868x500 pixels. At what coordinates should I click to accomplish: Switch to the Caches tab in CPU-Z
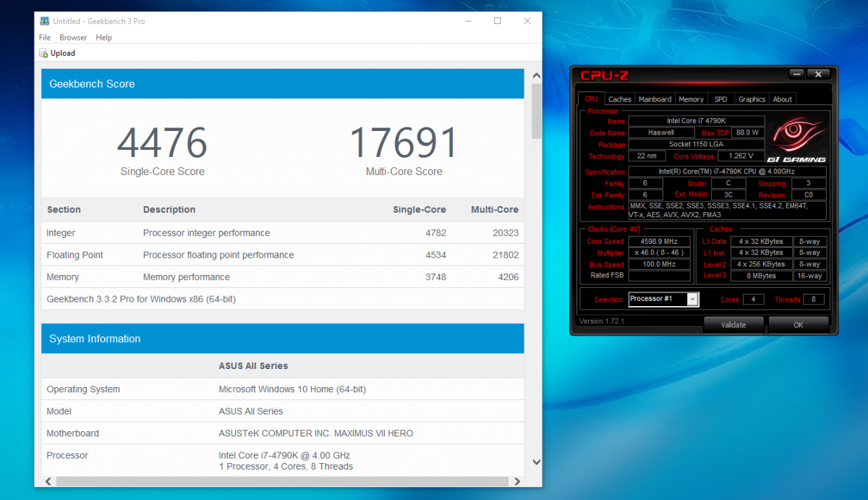[619, 99]
